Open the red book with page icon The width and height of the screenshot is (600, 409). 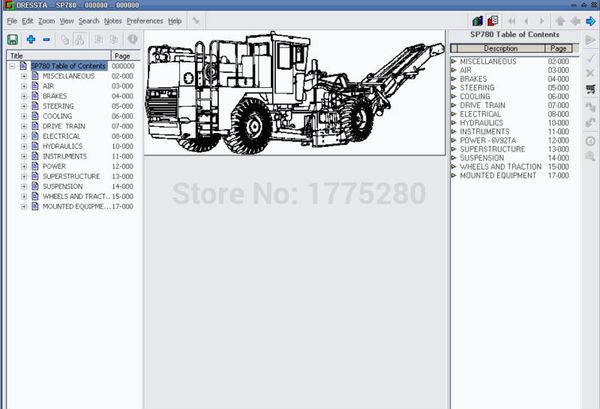(x=493, y=21)
